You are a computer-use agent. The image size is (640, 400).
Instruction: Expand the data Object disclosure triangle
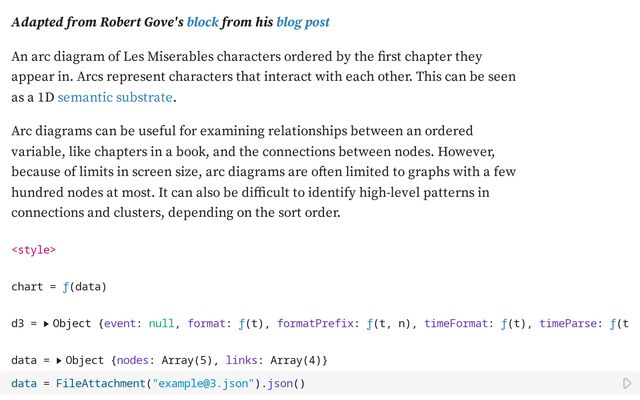pyautogui.click(x=59, y=360)
